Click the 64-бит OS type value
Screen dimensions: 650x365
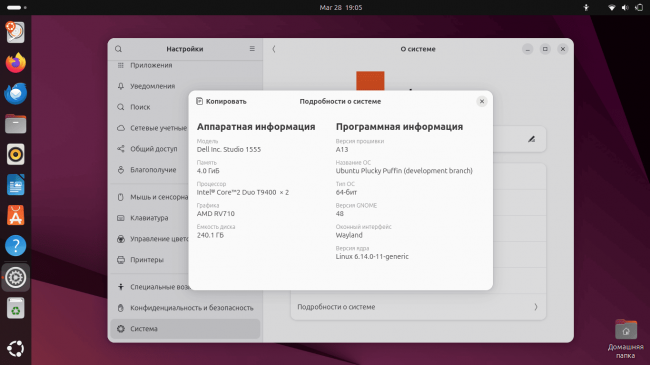pos(346,192)
